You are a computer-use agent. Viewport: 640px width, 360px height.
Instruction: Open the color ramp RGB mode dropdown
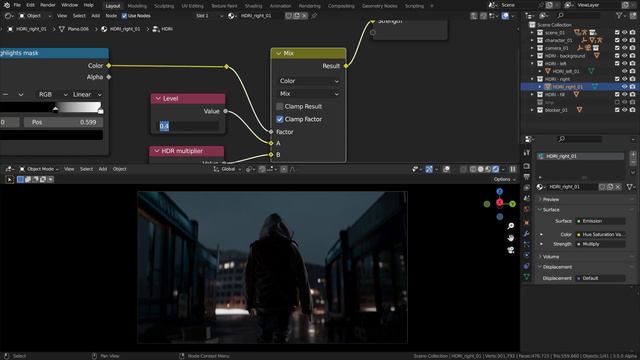[x=53, y=94]
